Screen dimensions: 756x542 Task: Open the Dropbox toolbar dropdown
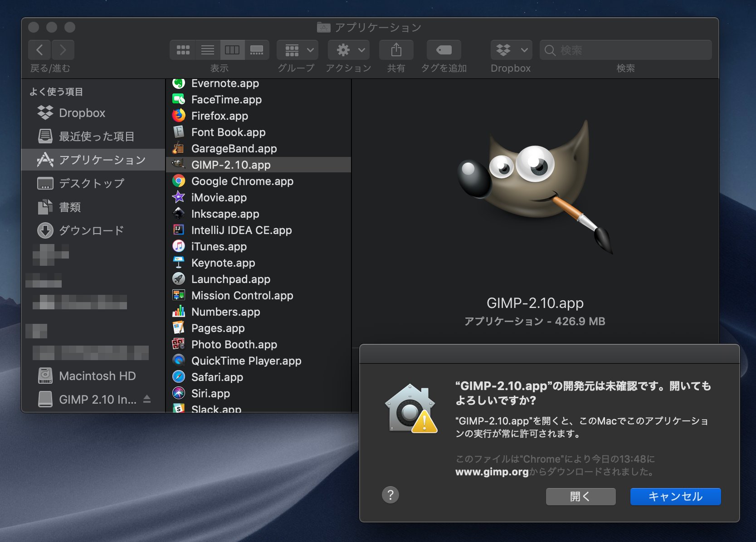[x=511, y=50]
